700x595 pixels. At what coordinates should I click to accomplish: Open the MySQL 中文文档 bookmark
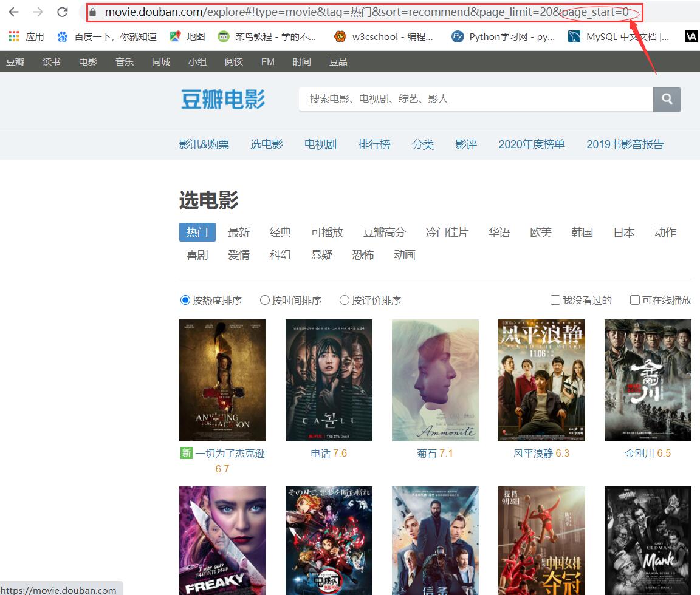pos(619,36)
